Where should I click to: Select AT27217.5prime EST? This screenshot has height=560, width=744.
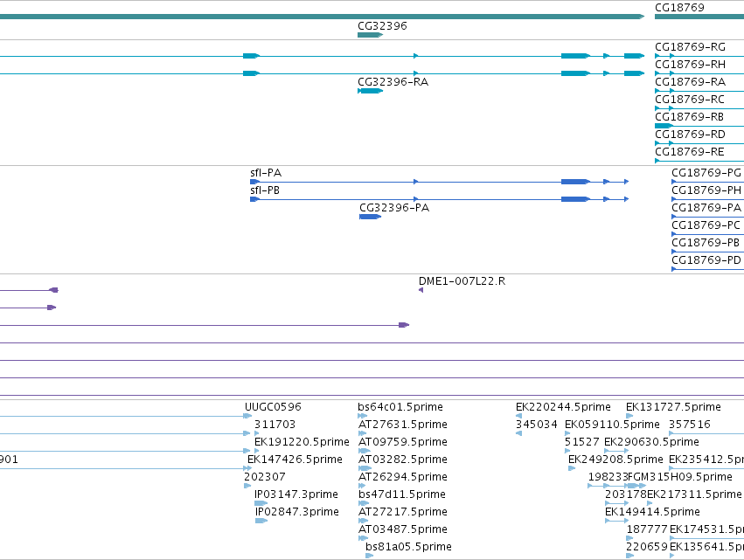coord(403,513)
